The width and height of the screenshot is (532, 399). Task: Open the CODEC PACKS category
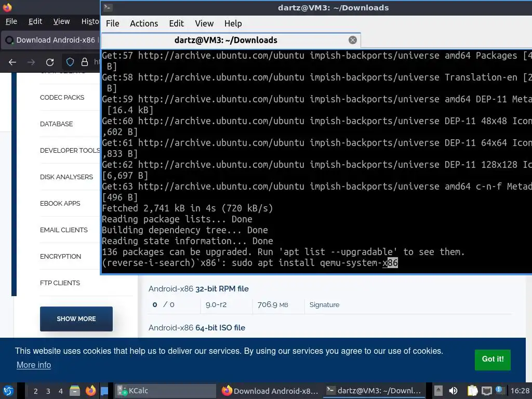click(x=62, y=98)
